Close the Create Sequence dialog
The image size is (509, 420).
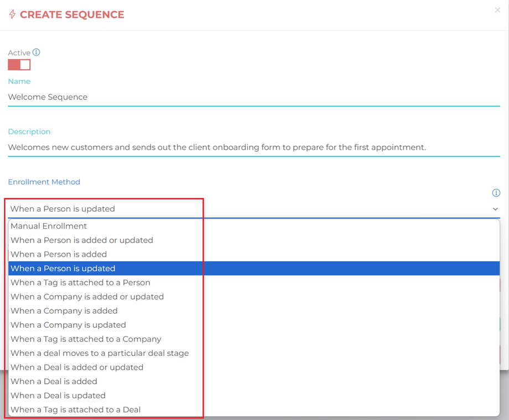[497, 10]
